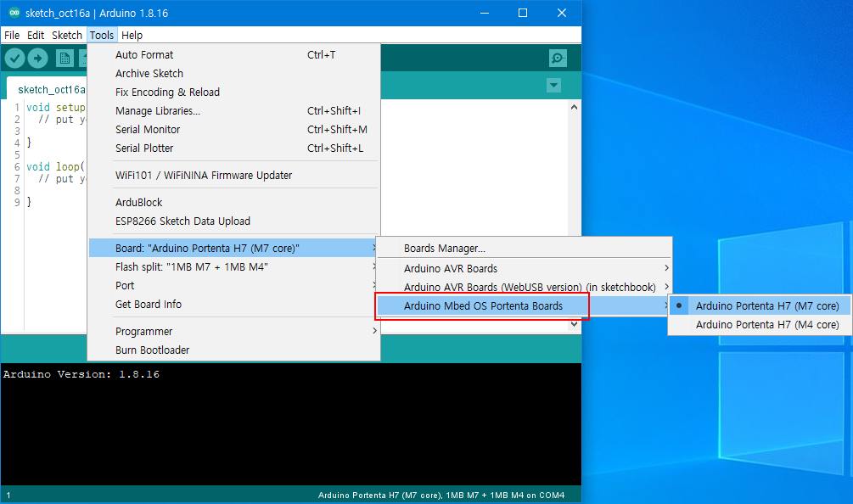Click status bar board info text
The width and height of the screenshot is (853, 504).
click(x=441, y=496)
